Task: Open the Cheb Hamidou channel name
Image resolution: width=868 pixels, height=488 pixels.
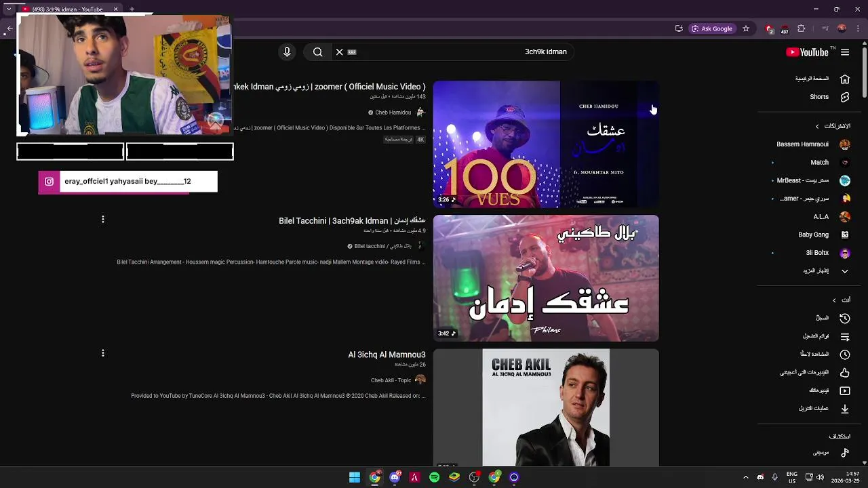Action: click(393, 113)
